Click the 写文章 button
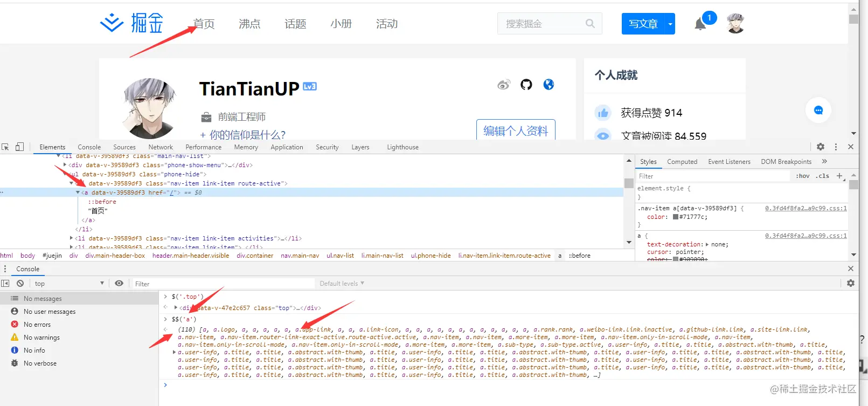 point(643,24)
